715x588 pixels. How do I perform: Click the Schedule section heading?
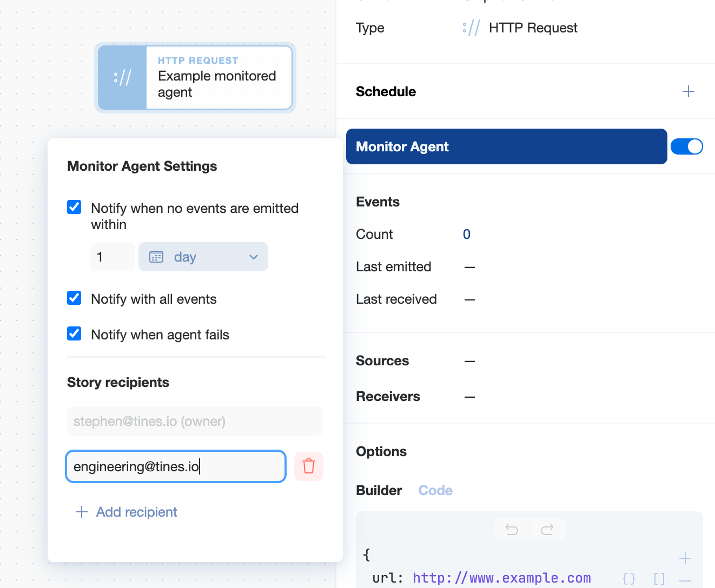[x=386, y=91]
